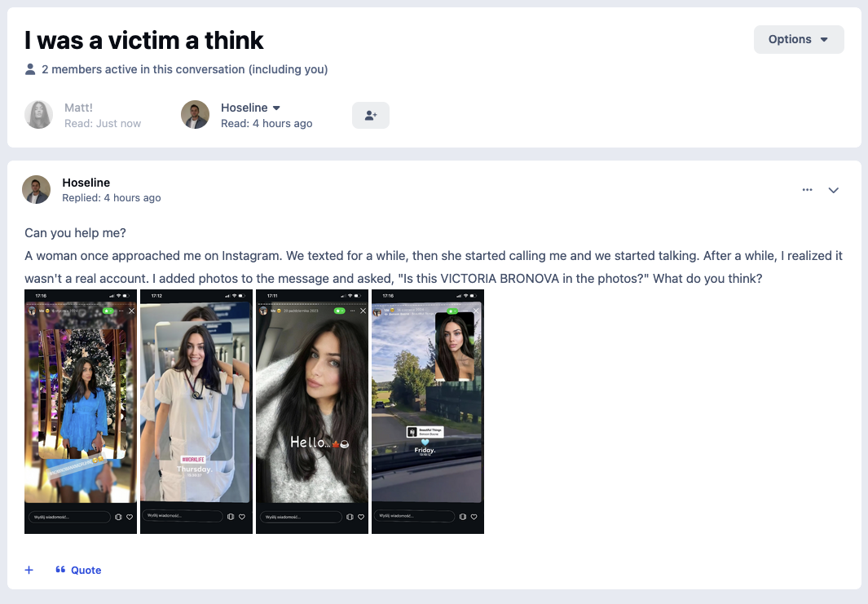Expand the Hoseline participant dropdown
Viewport: 868px width, 604px height.
pyautogui.click(x=276, y=108)
